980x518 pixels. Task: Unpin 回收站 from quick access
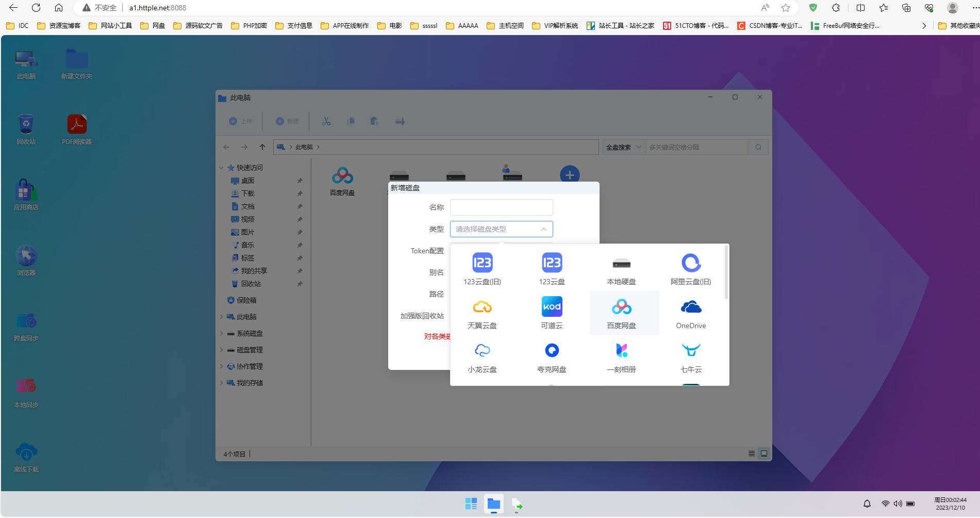[x=300, y=284]
